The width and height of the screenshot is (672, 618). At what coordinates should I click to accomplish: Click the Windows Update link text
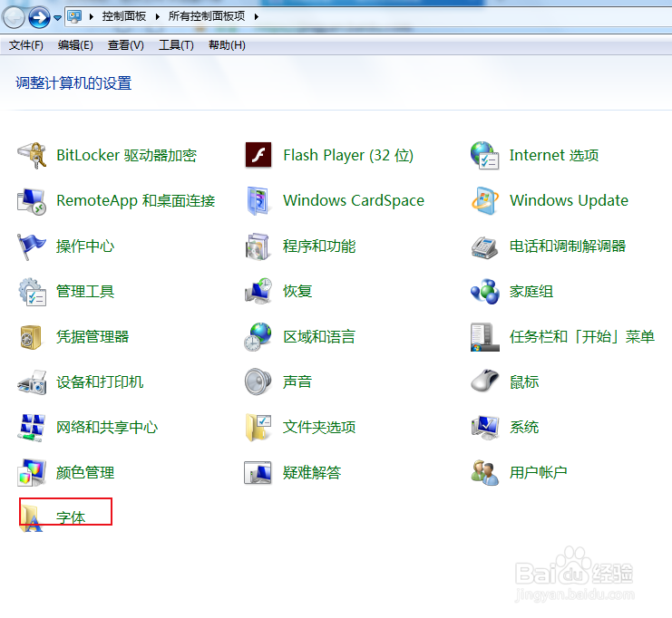[x=569, y=200]
